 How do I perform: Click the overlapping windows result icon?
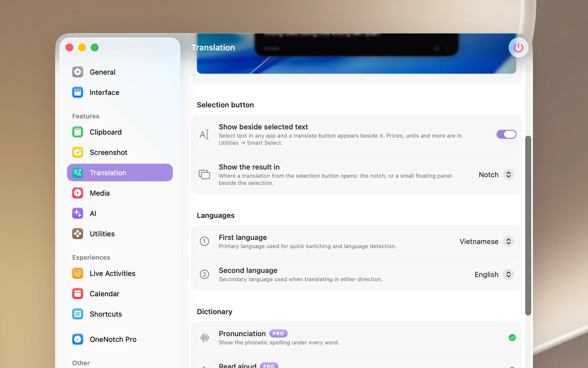pos(204,174)
